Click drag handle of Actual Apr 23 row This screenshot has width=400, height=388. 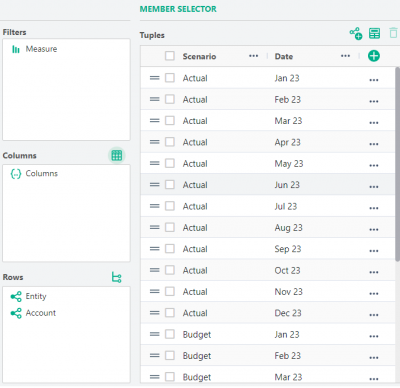click(154, 142)
